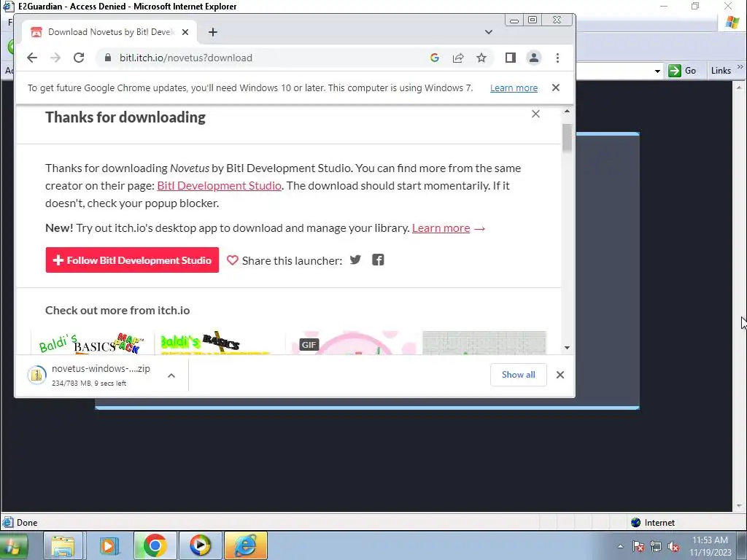Go back with Chrome's back arrow

tap(32, 58)
